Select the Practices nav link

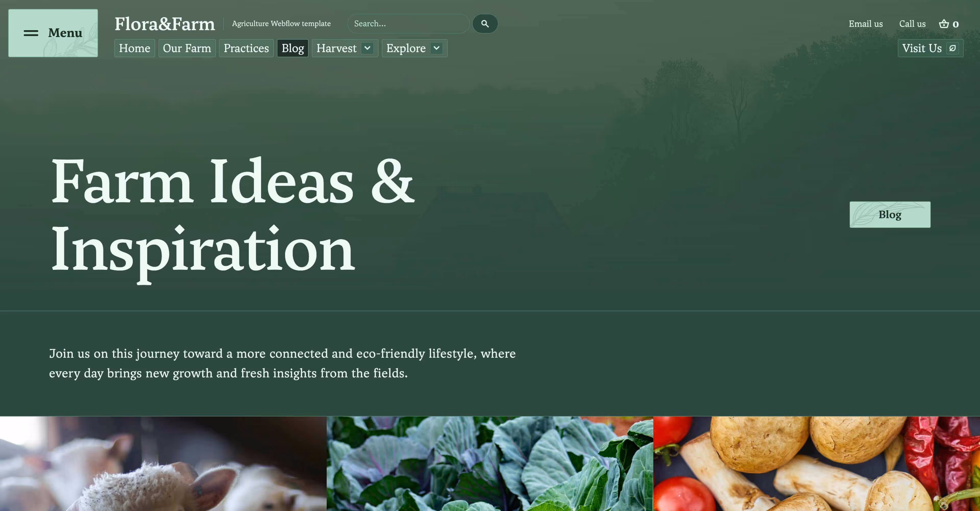pos(246,48)
